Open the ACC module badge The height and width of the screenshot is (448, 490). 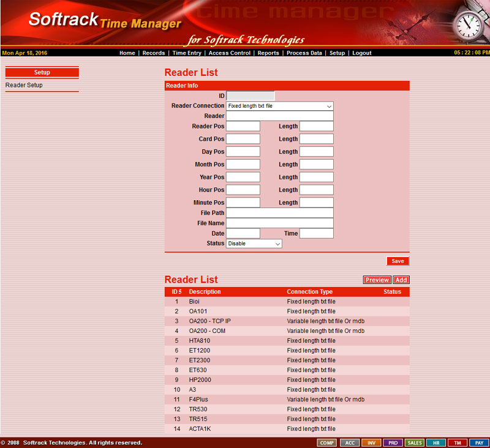(x=349, y=442)
